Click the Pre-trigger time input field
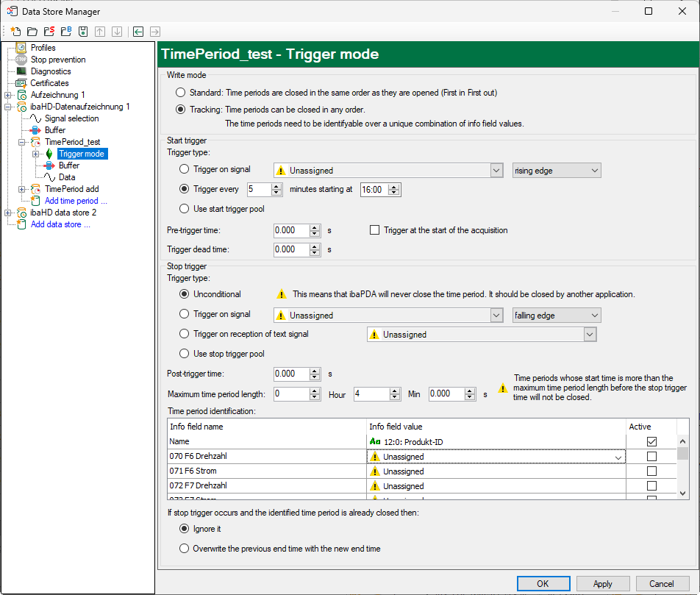Screen dimensions: 700x595 291,230
